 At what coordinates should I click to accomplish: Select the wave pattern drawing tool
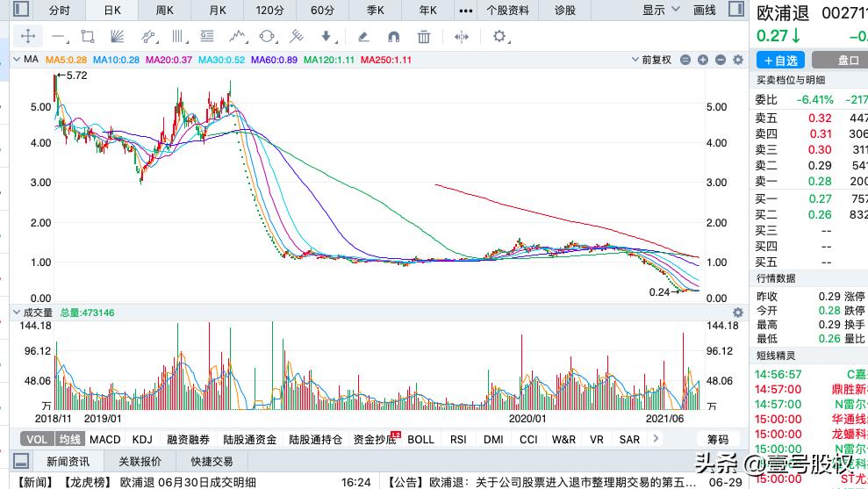coord(238,37)
